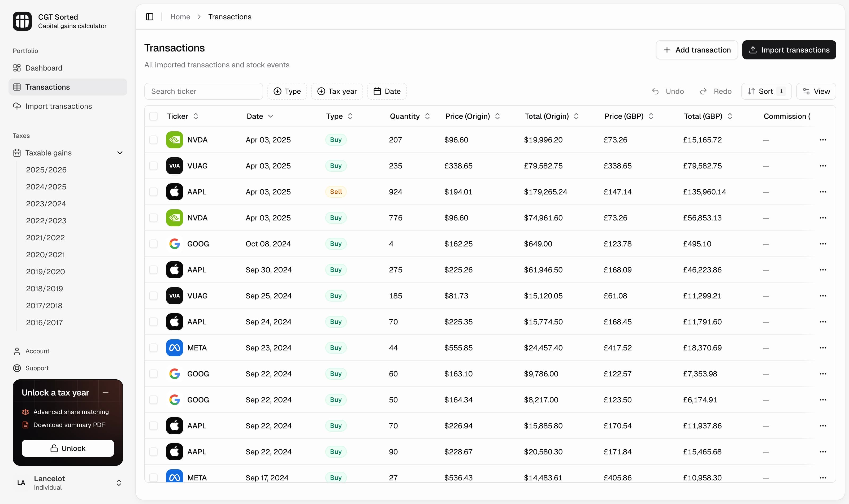Click the NVDA ticker logo in the first row

tap(174, 140)
